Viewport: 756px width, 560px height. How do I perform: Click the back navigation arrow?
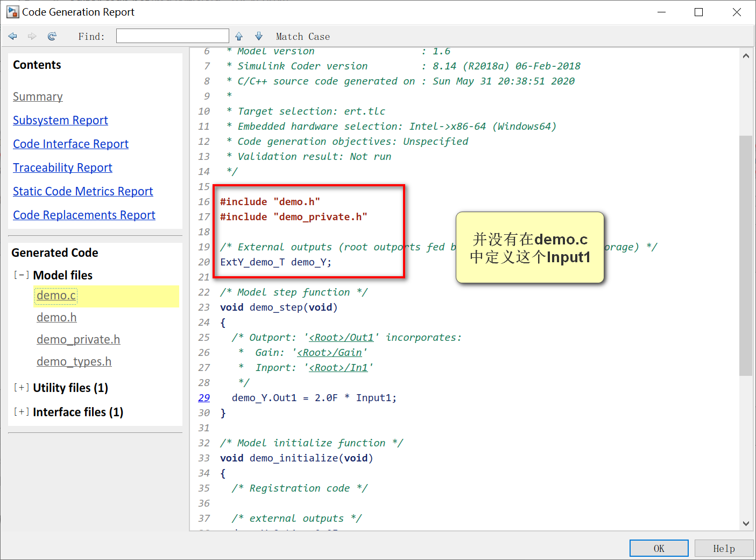click(x=13, y=36)
